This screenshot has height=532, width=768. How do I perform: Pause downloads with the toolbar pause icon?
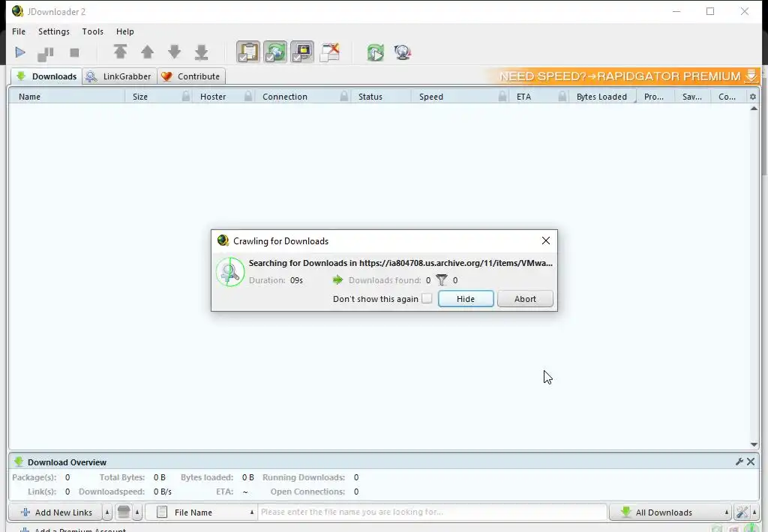(46, 53)
